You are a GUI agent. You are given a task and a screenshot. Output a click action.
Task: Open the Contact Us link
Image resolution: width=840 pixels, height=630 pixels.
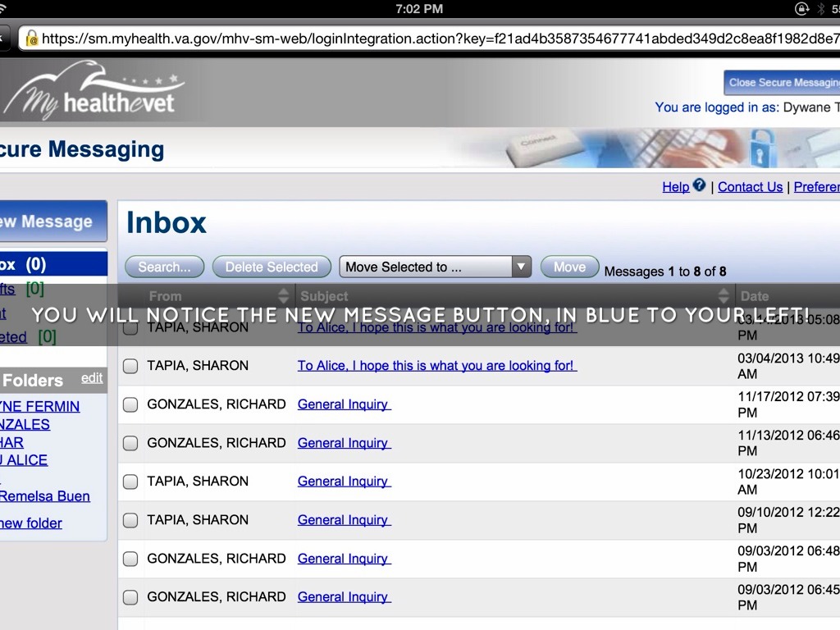[x=750, y=187]
